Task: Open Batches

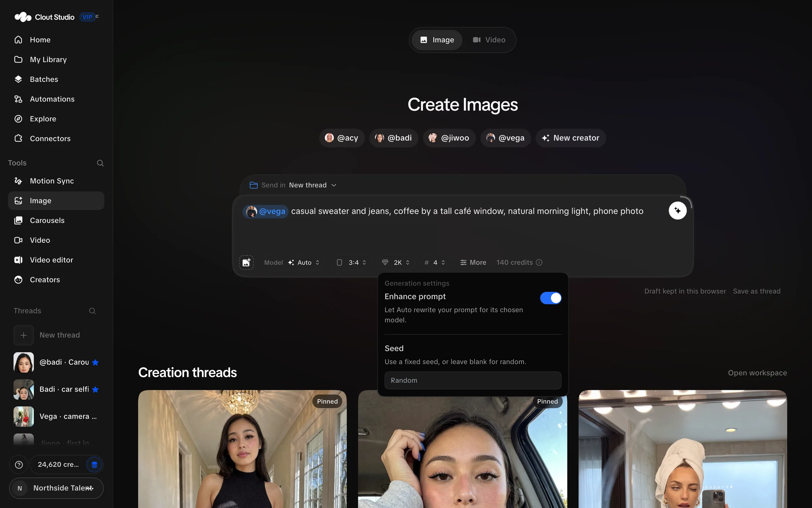Action: click(56, 79)
